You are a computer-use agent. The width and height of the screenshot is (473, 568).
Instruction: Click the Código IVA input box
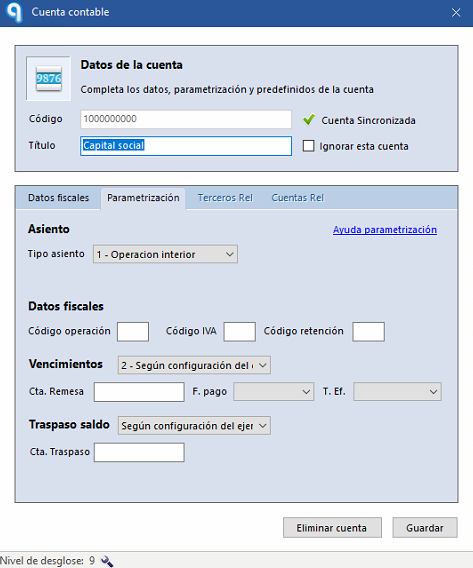click(239, 331)
